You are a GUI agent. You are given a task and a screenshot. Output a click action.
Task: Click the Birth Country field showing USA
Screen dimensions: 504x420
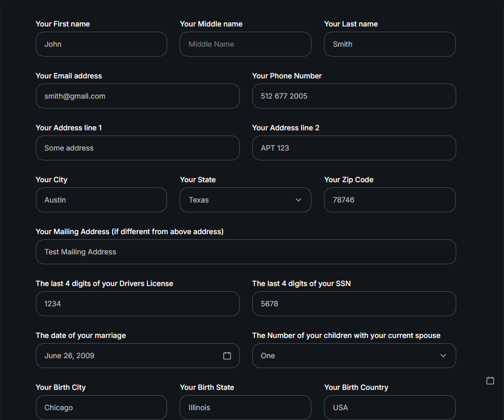[x=390, y=407]
